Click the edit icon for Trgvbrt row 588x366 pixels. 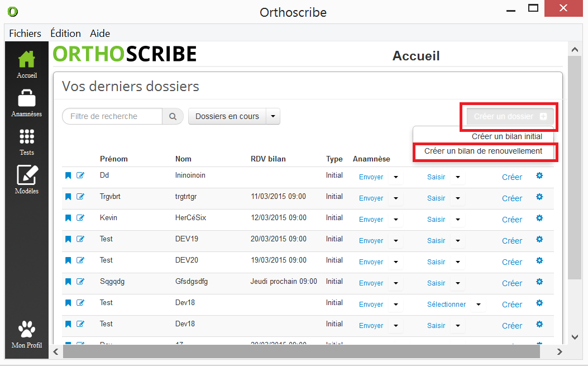(x=80, y=196)
